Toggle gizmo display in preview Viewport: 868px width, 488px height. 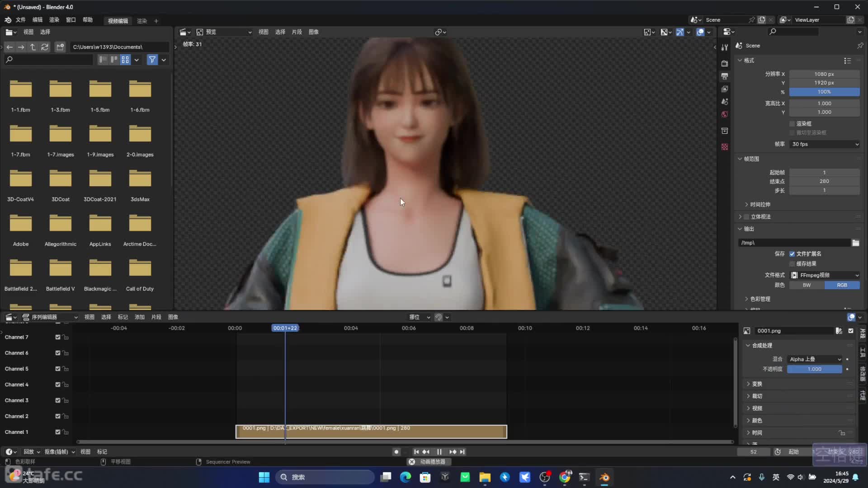pyautogui.click(x=679, y=32)
